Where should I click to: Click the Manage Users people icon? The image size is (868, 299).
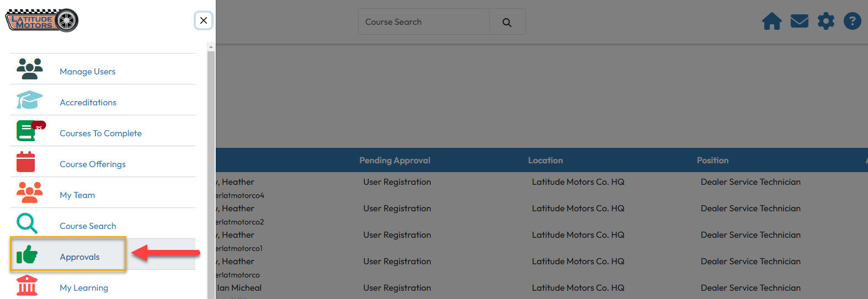point(30,69)
